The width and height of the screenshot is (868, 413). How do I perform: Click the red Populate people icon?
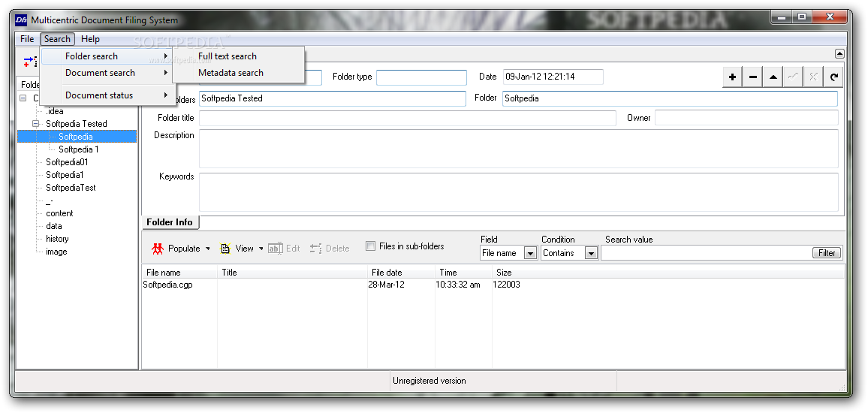(x=158, y=249)
